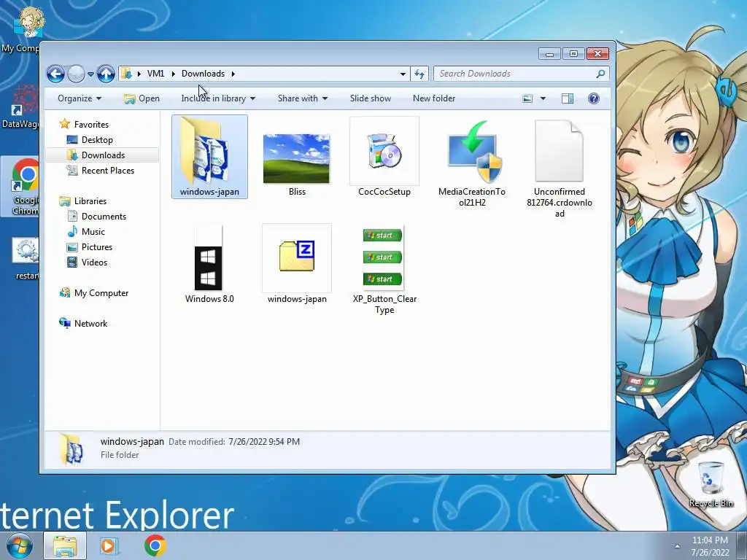Open recent pages dropdown beside Forward button

click(x=90, y=74)
